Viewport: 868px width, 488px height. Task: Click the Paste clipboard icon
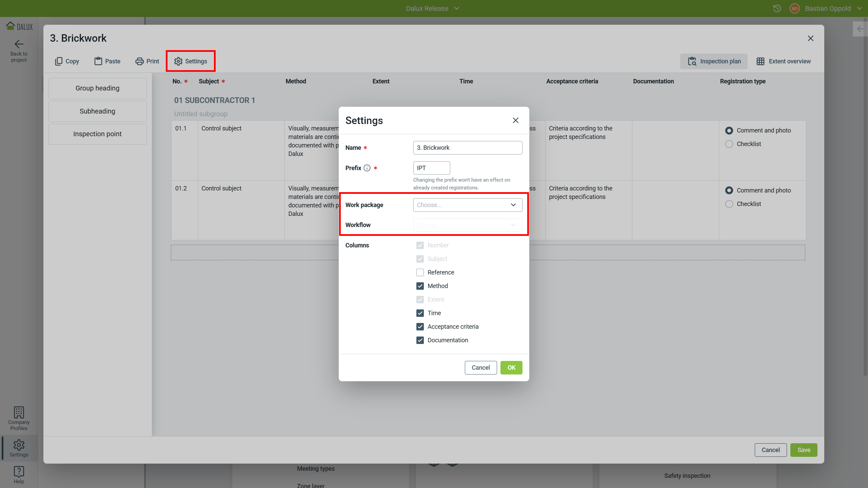click(x=98, y=61)
